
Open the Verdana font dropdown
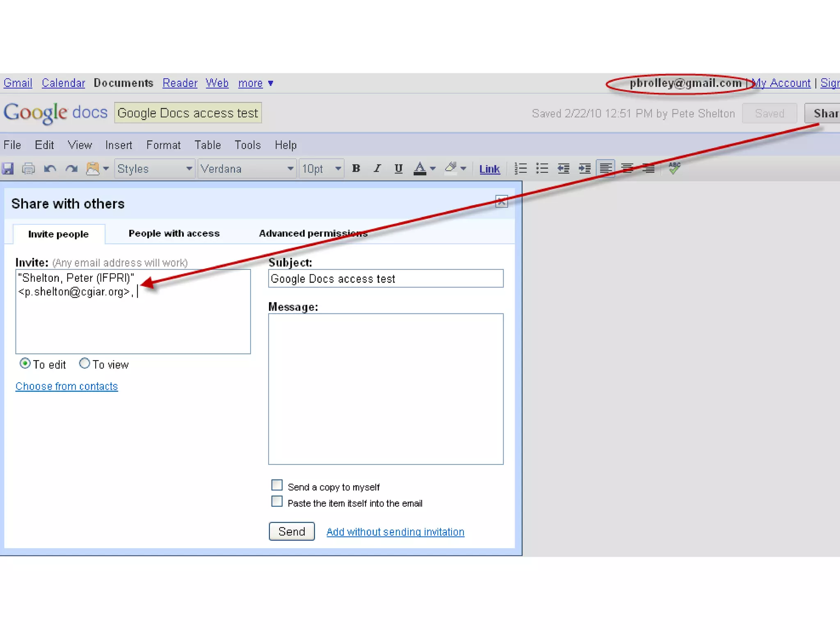coord(247,169)
